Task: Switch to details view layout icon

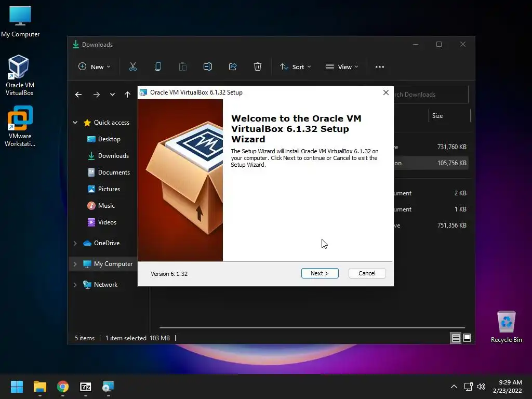Action: click(456, 338)
